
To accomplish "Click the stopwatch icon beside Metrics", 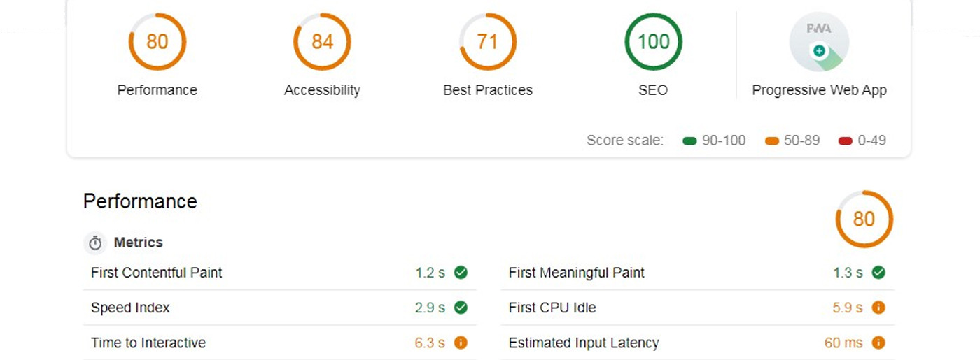I will click(x=95, y=243).
